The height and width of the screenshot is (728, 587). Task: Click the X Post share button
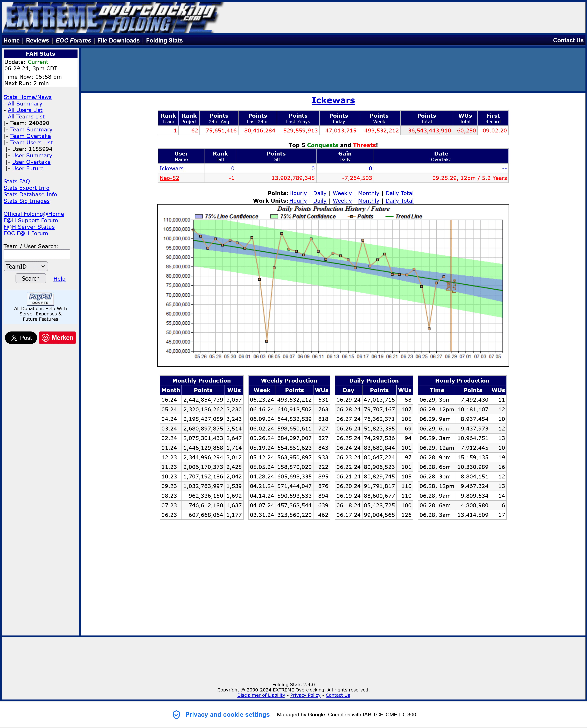coord(21,338)
